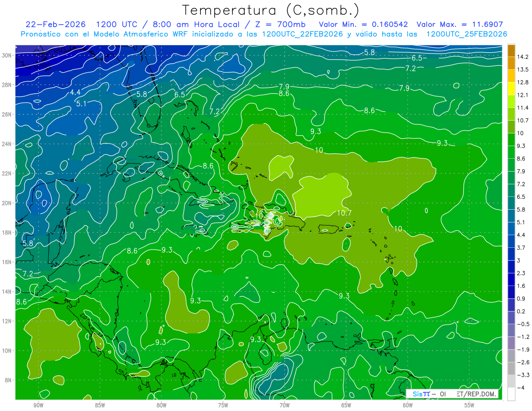Screen dimensions: 532x411
Task: Click the 30N latitude axis label
Action: [7, 55]
